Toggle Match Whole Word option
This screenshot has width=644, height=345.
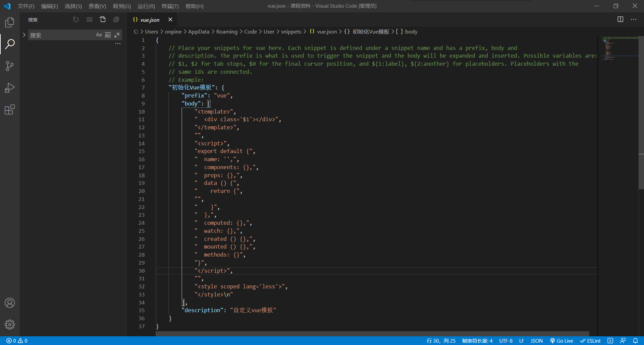tap(108, 35)
